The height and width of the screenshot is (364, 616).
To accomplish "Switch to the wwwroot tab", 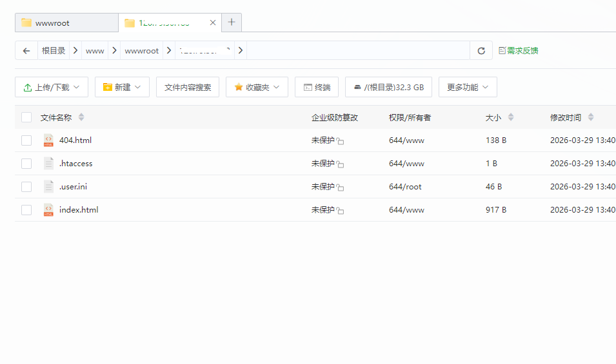I will tap(67, 23).
